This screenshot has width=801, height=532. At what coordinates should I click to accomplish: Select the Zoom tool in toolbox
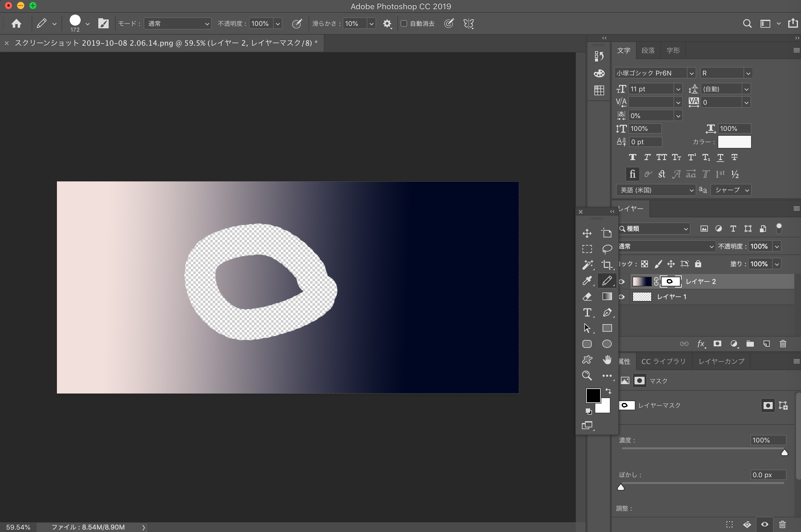[x=587, y=375]
